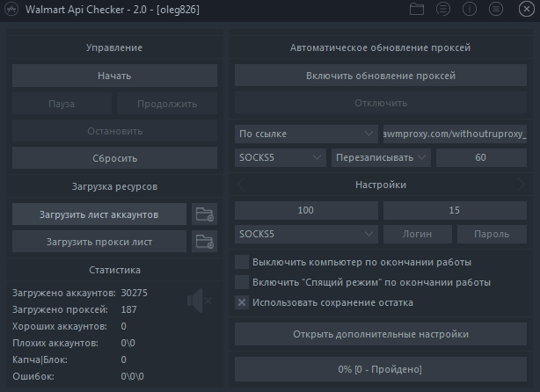Image resolution: width=540 pixels, height=392 pixels.
Task: Click the Статистика section header
Action: (x=114, y=270)
